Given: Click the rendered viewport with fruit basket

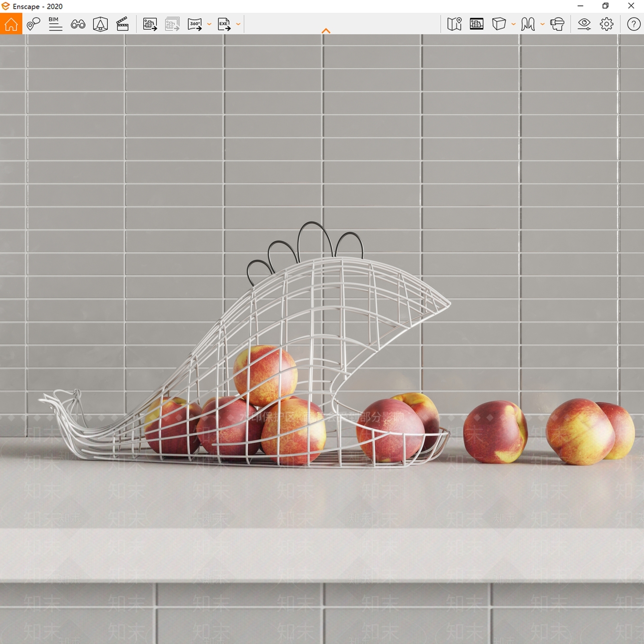Looking at the screenshot, I should pyautogui.click(x=322, y=339).
